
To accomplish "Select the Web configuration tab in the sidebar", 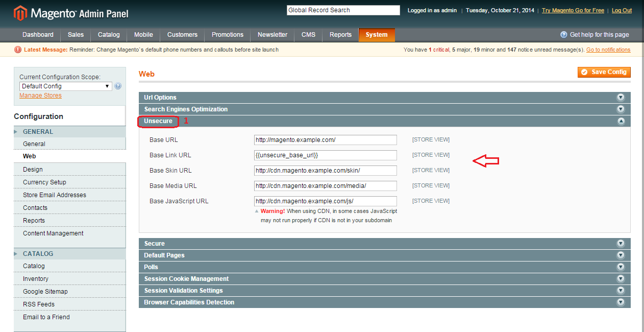I will [x=69, y=156].
